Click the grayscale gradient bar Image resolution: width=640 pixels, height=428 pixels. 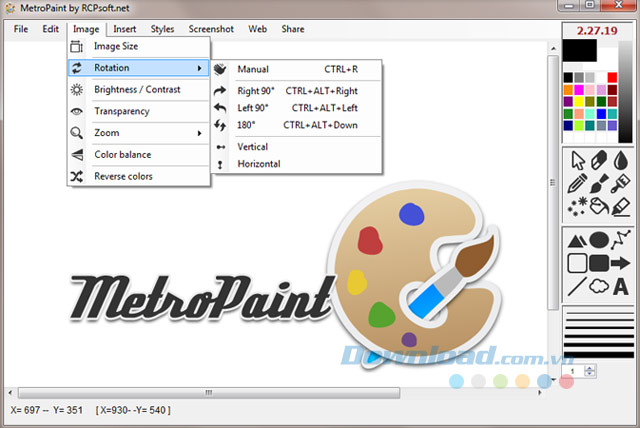625,91
